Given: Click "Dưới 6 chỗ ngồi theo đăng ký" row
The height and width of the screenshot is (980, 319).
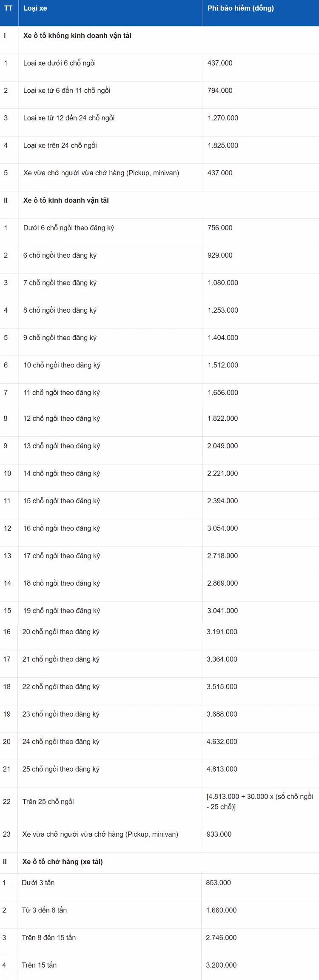Looking at the screenshot, I should [x=68, y=228].
